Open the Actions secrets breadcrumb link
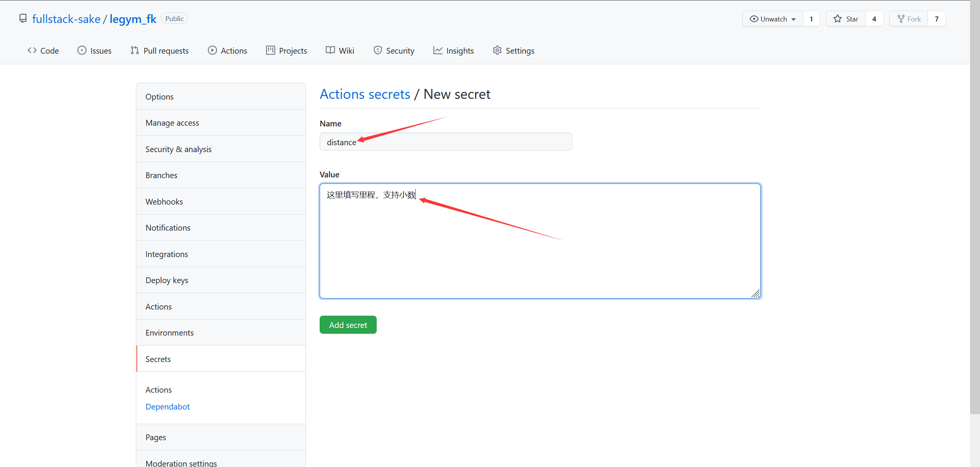Viewport: 980px width, 467px height. (x=365, y=94)
